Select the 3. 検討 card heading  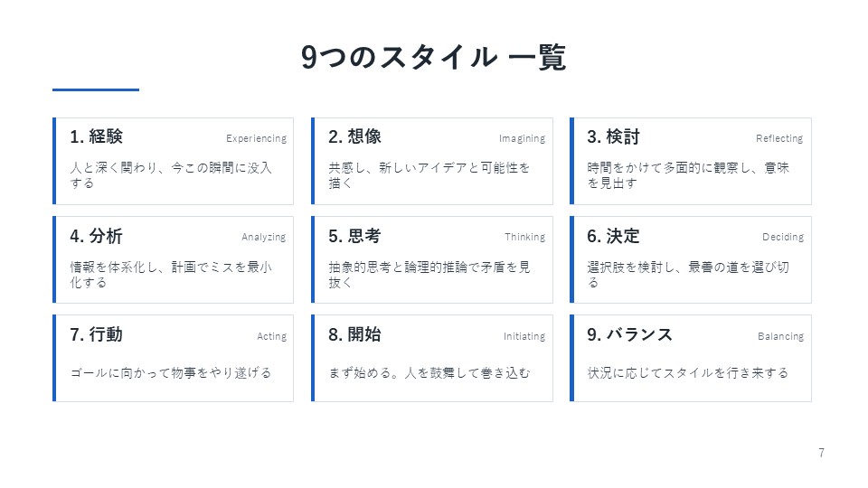coord(613,136)
